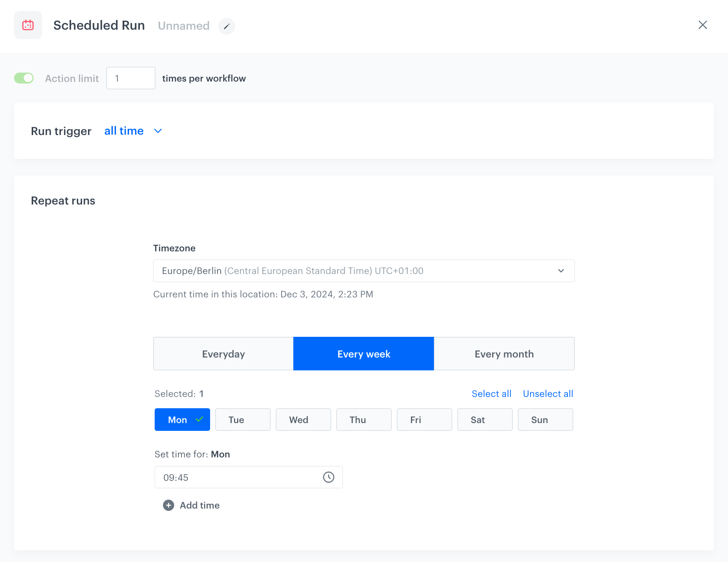Focus the Action limit number field
This screenshot has width=728, height=562.
click(131, 78)
